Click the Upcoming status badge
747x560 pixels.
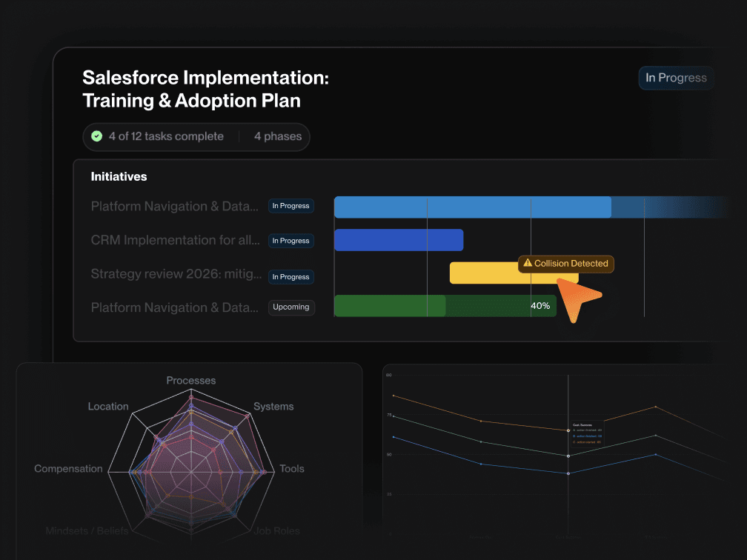coord(290,307)
